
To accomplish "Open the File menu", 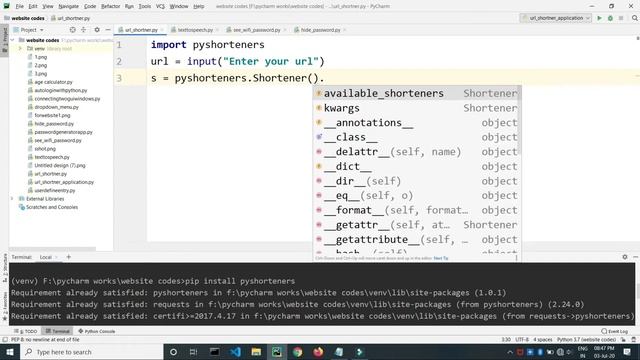I will pos(19,6).
